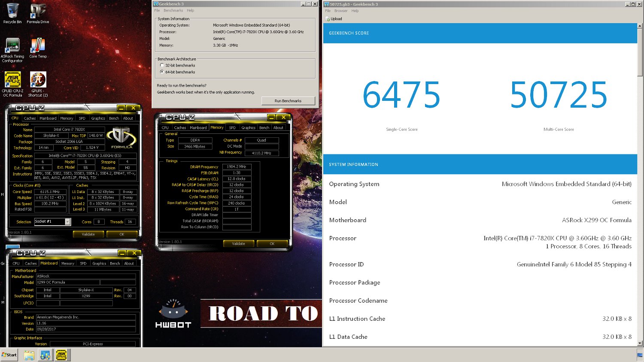Open CPUID CPU-Z OC Formula desktop shortcut

12,84
